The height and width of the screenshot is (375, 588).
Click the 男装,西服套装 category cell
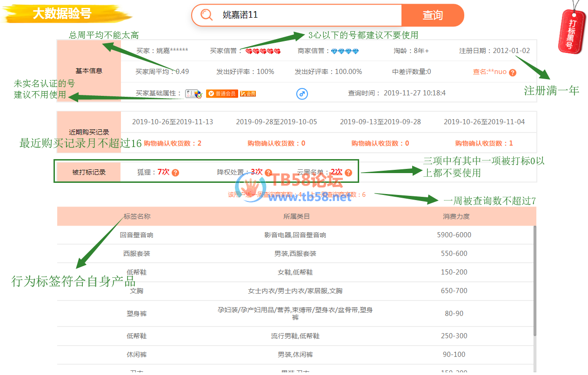[x=295, y=254]
